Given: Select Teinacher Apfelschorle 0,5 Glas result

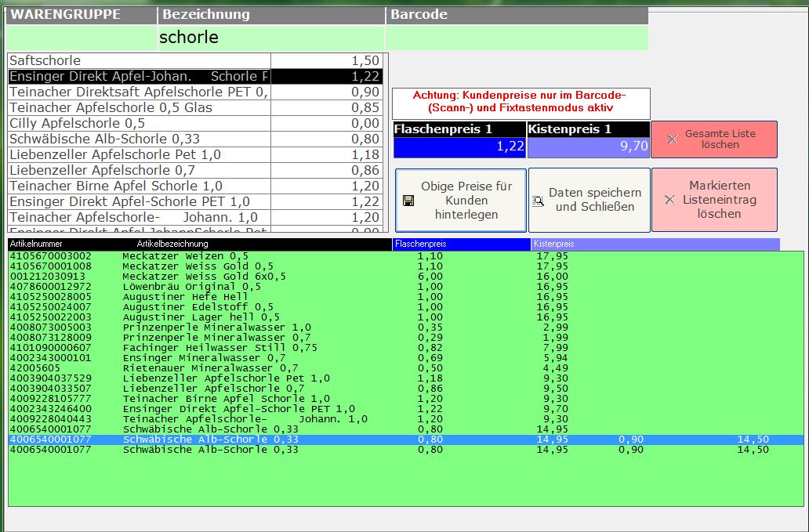Looking at the screenshot, I should tap(195, 107).
